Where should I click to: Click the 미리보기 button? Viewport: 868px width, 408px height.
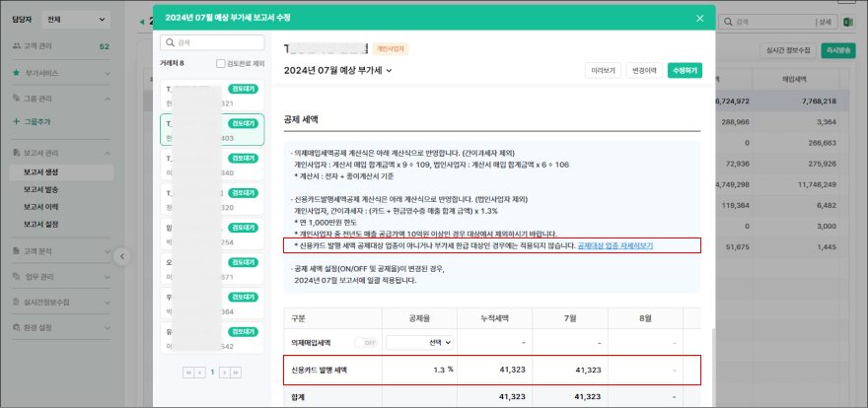coord(603,71)
